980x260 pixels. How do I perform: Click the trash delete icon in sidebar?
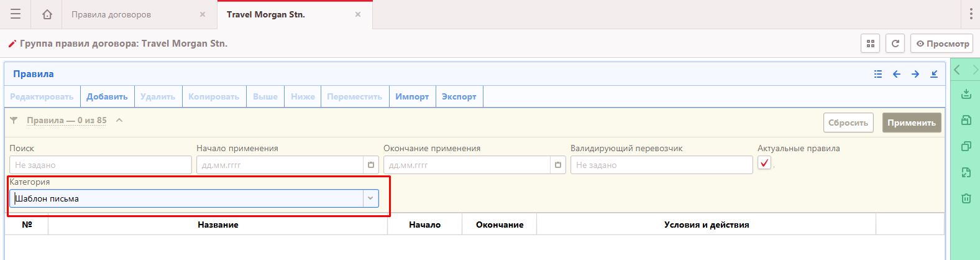pos(966,198)
